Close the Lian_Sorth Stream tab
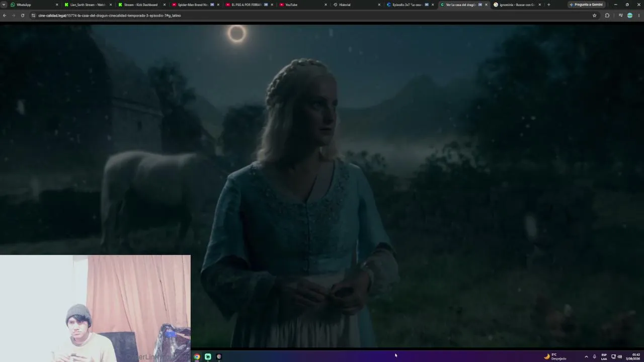644x362 pixels. pyautogui.click(x=111, y=5)
